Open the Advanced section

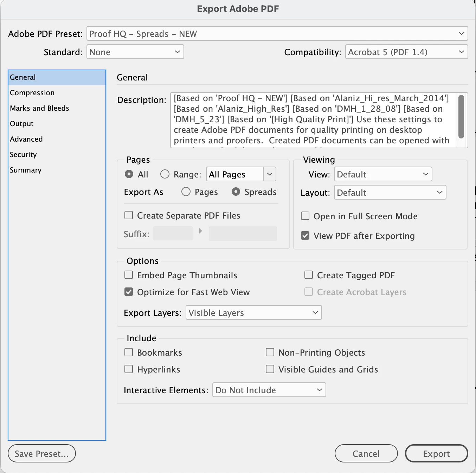[57, 139]
